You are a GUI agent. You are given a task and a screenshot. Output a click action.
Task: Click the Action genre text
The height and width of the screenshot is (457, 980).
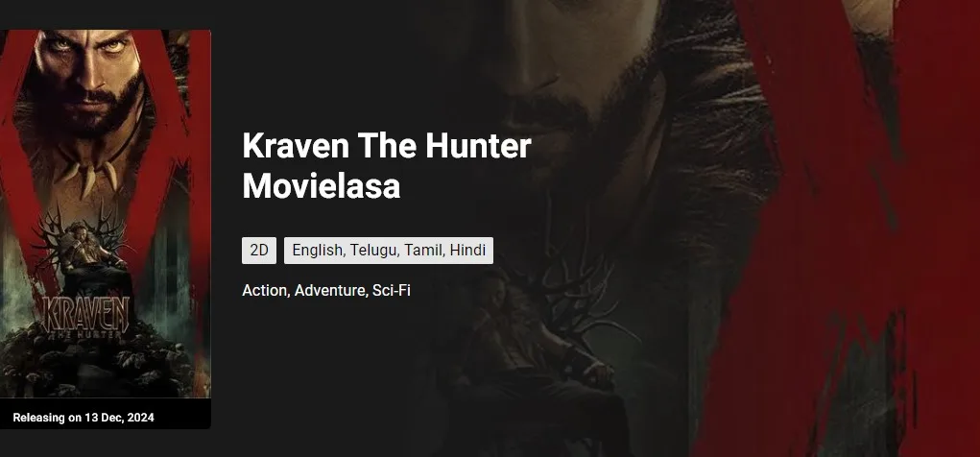[x=264, y=290]
